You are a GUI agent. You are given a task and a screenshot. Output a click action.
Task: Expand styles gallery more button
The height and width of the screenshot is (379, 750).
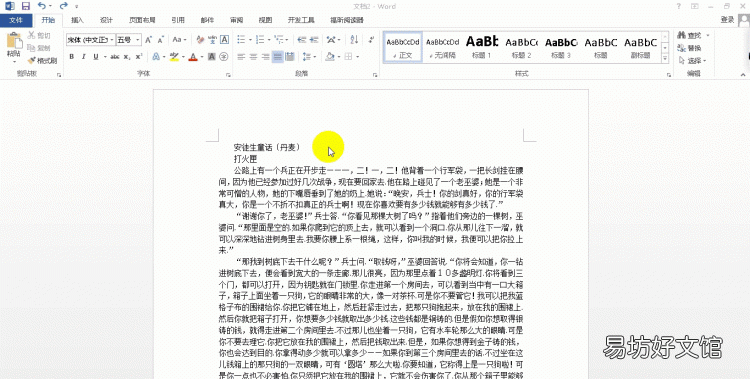[x=665, y=58]
